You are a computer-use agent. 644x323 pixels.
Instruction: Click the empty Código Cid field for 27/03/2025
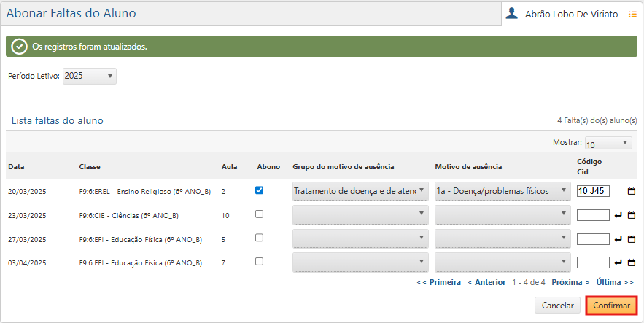click(593, 239)
